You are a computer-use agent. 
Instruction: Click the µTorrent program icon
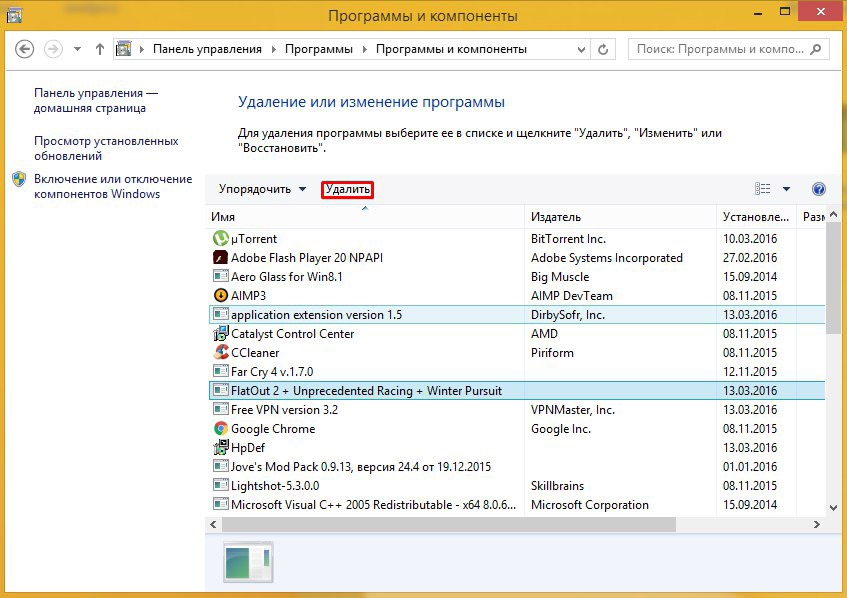pos(221,239)
